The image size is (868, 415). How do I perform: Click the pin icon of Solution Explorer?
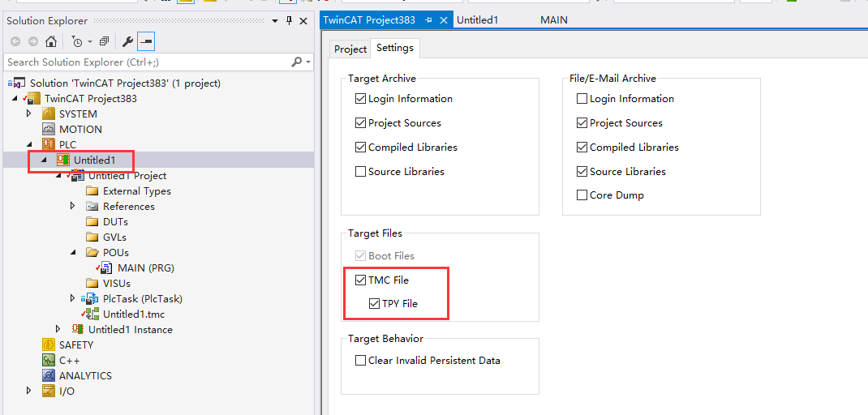click(x=289, y=21)
